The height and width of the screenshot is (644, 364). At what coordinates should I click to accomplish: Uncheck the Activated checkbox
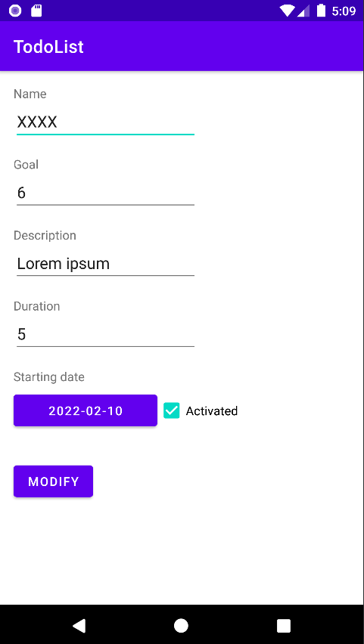pos(172,410)
